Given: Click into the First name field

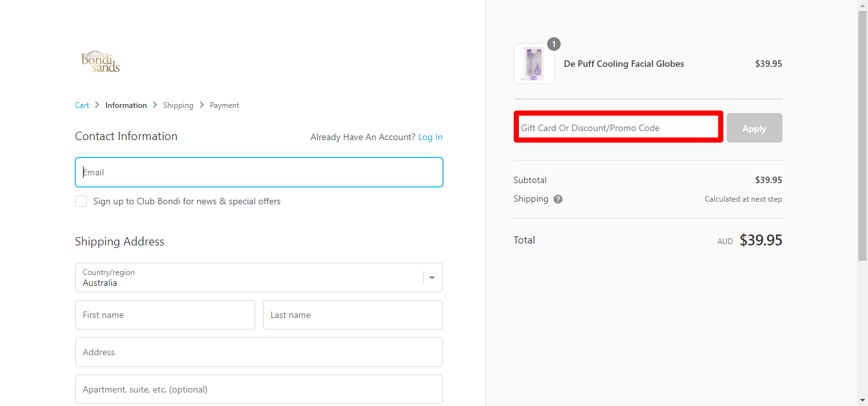Looking at the screenshot, I should tap(165, 315).
